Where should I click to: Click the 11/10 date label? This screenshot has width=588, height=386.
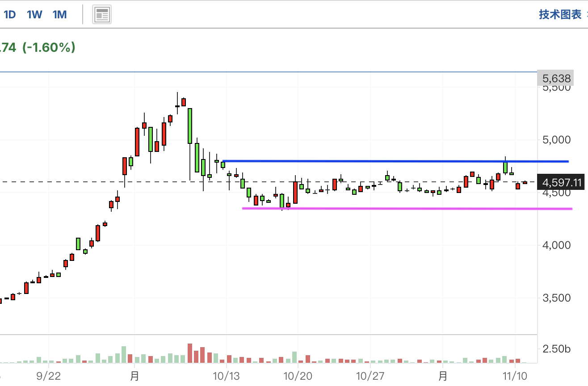pos(515,376)
